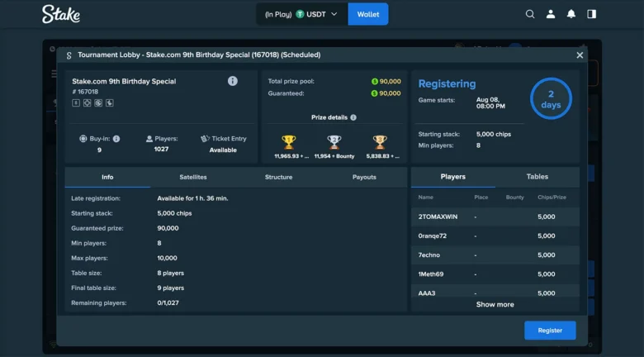Image resolution: width=644 pixels, height=357 pixels.
Task: Switch to the Tables tab
Action: pos(537,177)
